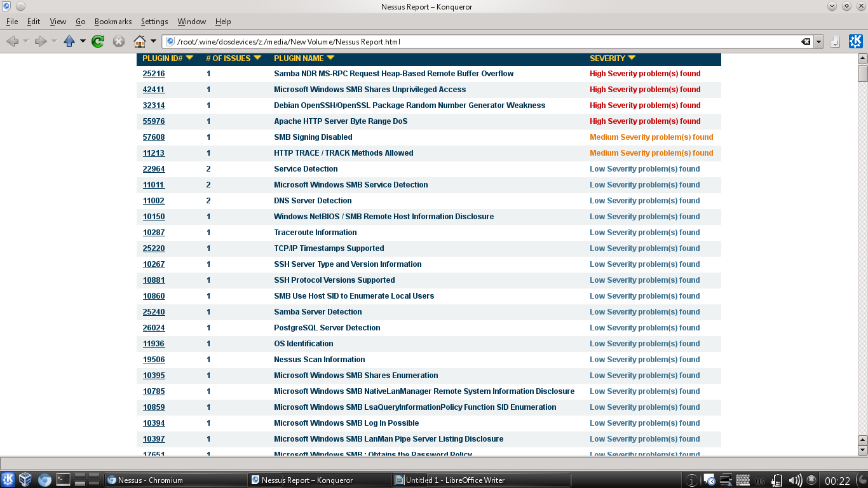868x488 pixels.
Task: Reload the Nessus Report page
Action: click(x=98, y=40)
